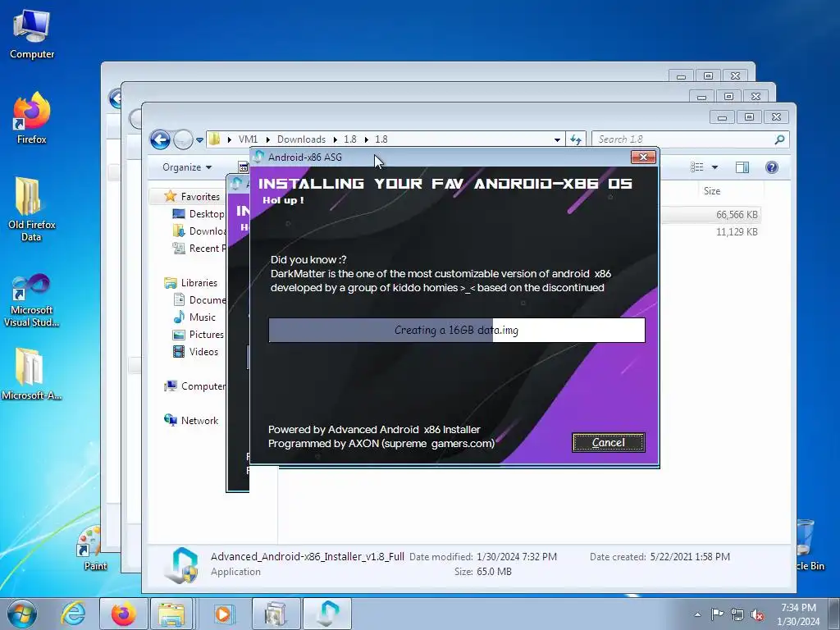
Task: Show hidden system tray icons
Action: point(697,614)
